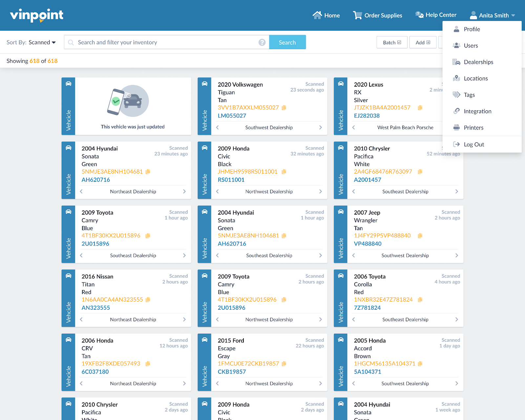Next dealership arrow on Chrysler Pacifica Southeast card

click(x=457, y=191)
